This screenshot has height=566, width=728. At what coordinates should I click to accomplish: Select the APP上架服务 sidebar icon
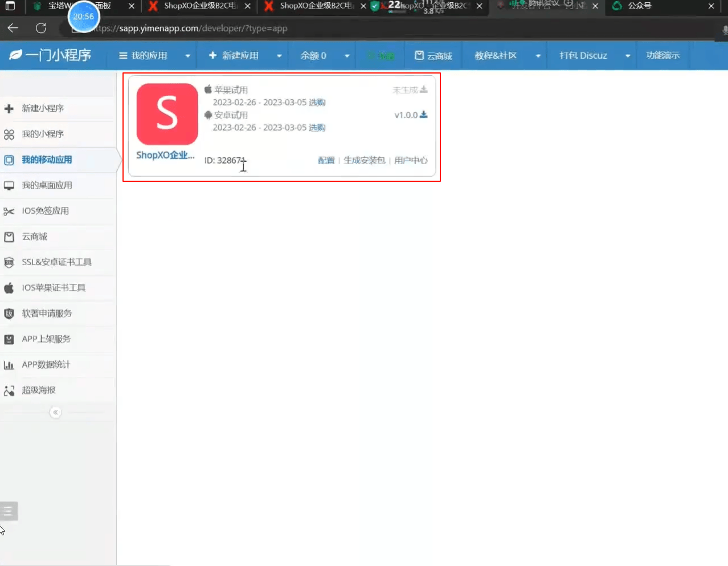pos(9,339)
